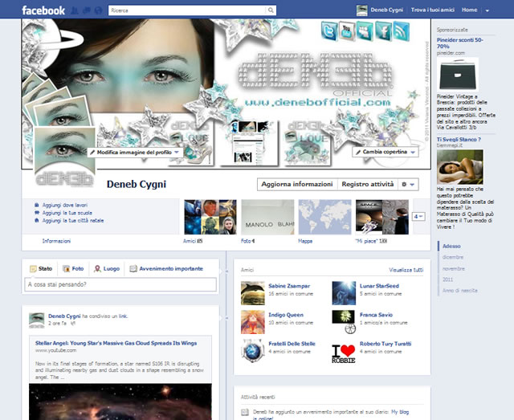This screenshot has height=420, width=514.
Task: Open the Amici thumbnail collage
Action: click(x=210, y=217)
